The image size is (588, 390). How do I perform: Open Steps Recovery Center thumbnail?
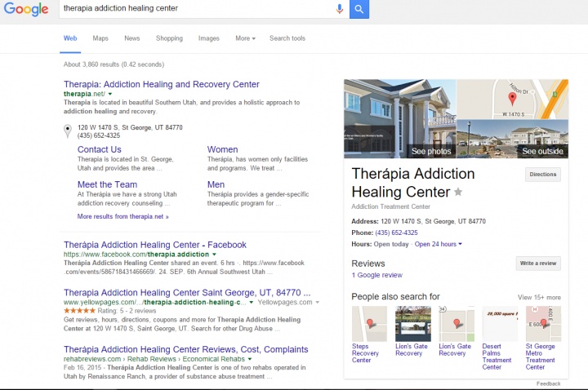pyautogui.click(x=369, y=324)
